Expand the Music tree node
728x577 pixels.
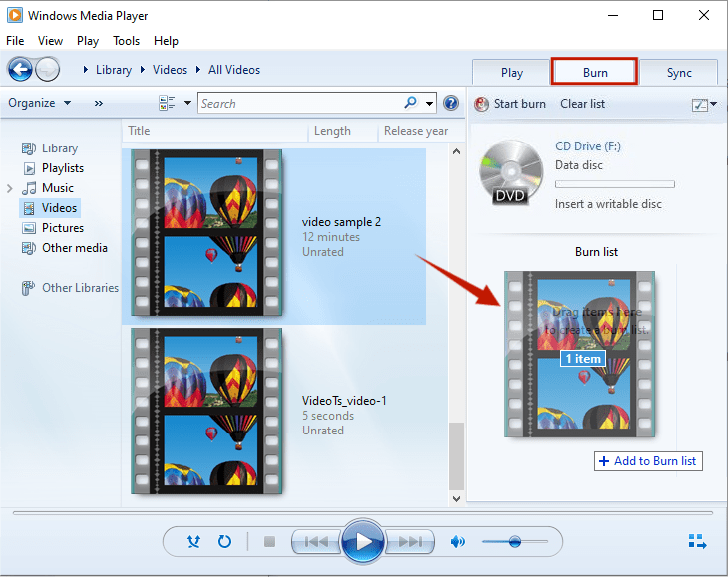tap(10, 188)
